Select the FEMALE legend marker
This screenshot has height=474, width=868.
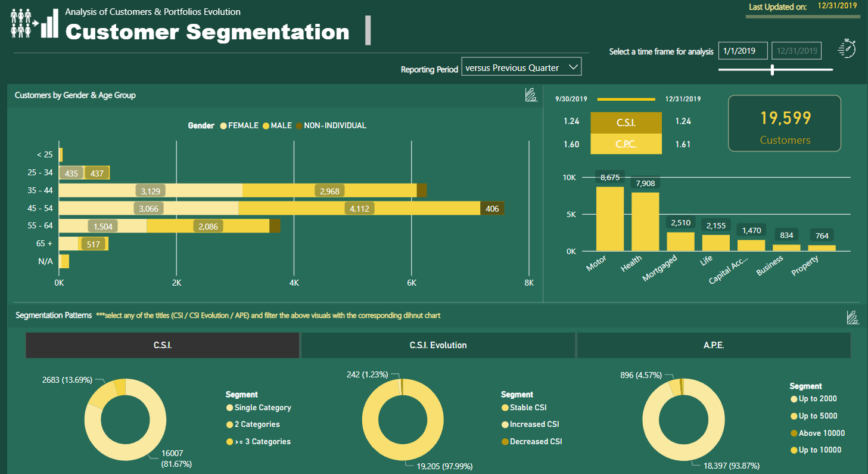pyautogui.click(x=223, y=126)
